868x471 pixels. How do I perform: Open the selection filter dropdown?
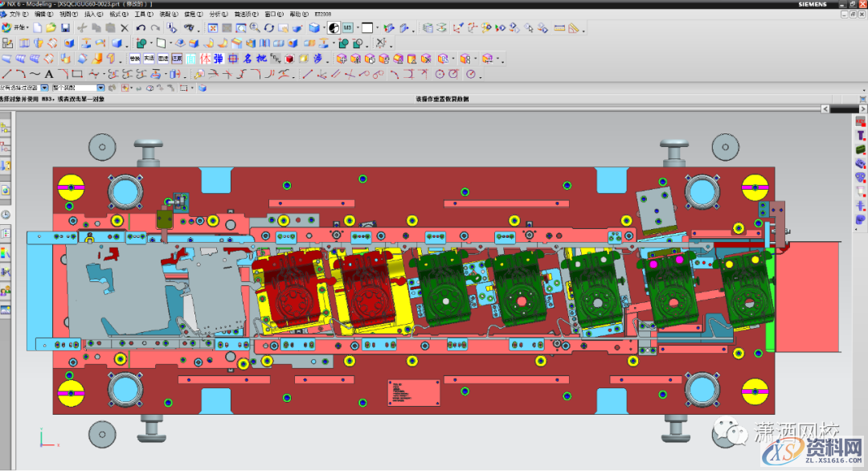(x=45, y=87)
